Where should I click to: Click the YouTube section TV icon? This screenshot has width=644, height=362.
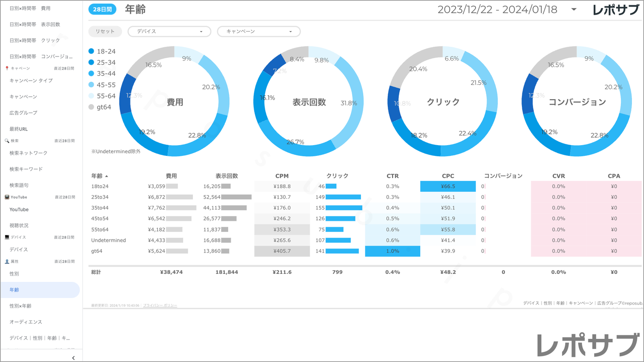point(7,197)
